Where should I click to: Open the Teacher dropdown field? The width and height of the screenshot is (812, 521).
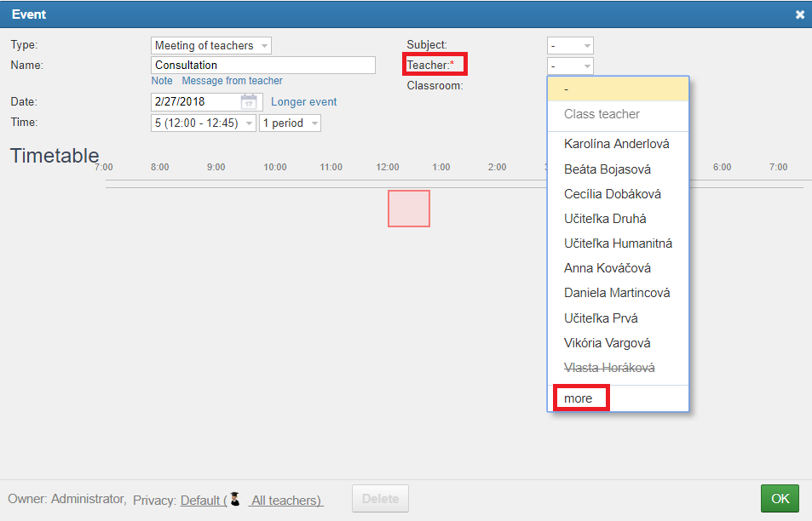click(570, 66)
